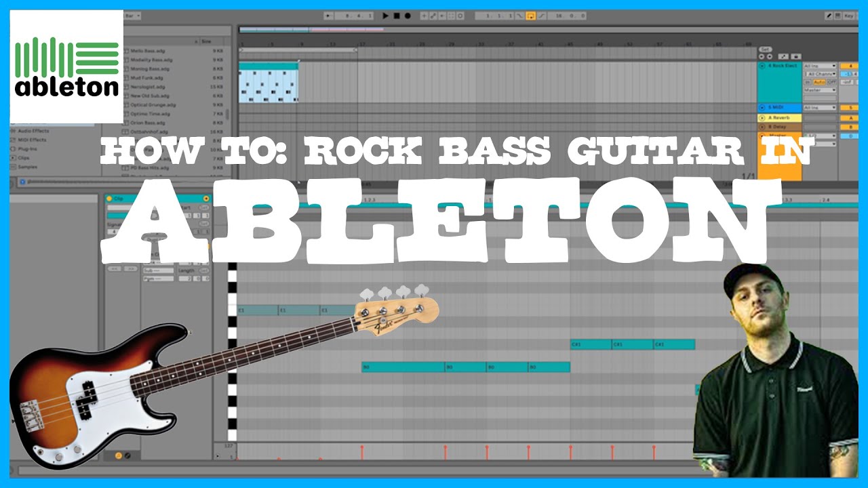The height and width of the screenshot is (488, 868).
Task: Toggle track 4 activator button
Action: tap(849, 66)
